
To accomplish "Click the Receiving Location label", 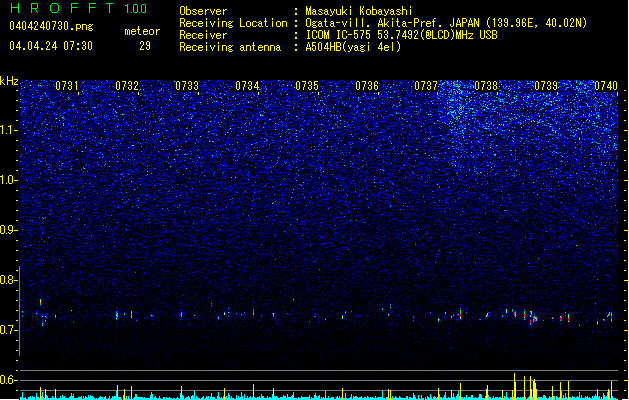I will pyautogui.click(x=233, y=23).
